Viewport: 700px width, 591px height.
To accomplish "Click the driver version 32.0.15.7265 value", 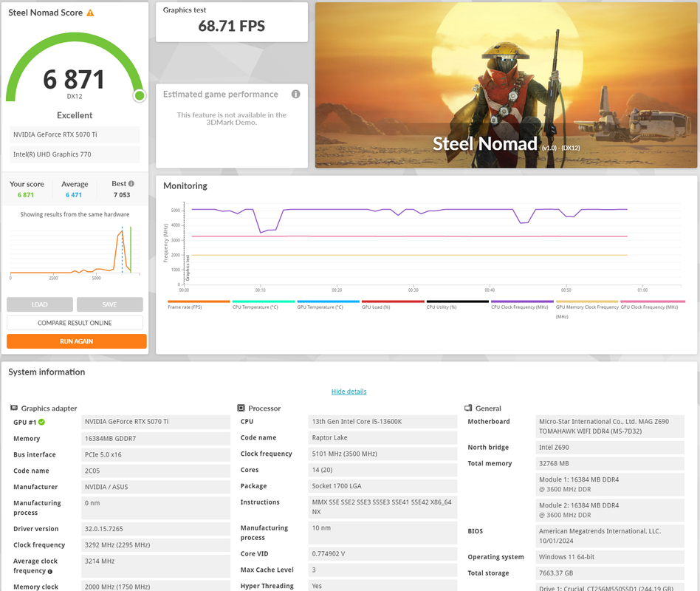I will click(x=156, y=529).
